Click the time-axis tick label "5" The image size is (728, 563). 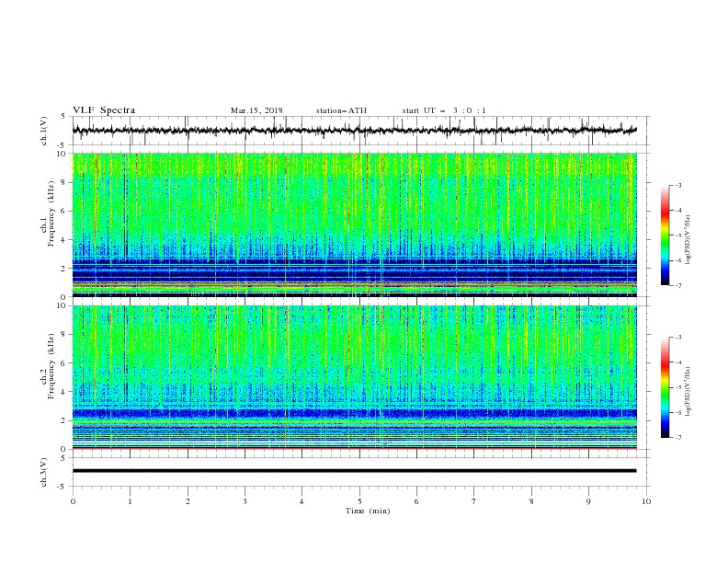tap(359, 501)
